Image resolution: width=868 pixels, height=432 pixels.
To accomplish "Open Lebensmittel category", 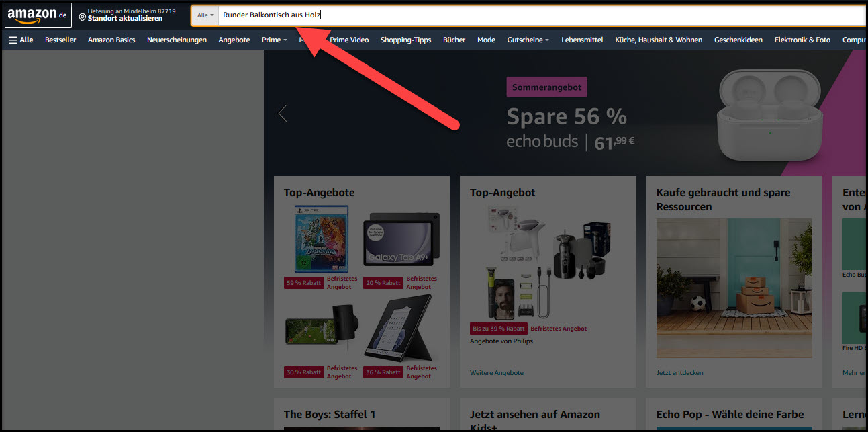I will point(582,40).
